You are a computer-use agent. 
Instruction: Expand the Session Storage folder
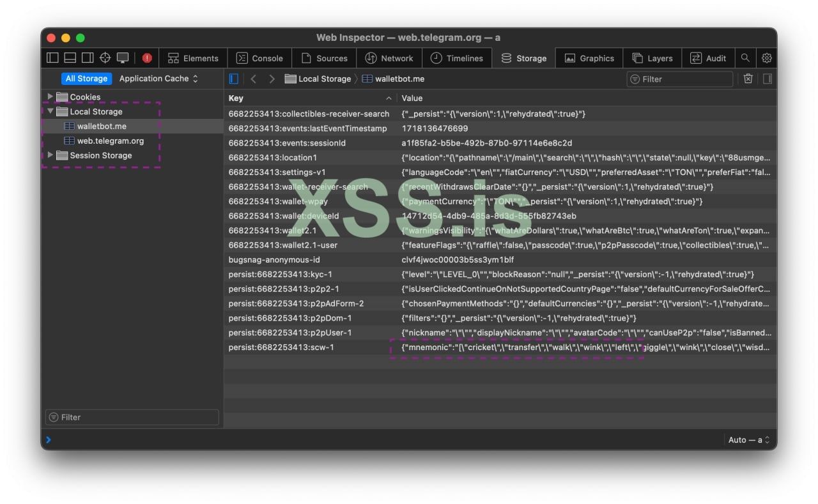50,155
